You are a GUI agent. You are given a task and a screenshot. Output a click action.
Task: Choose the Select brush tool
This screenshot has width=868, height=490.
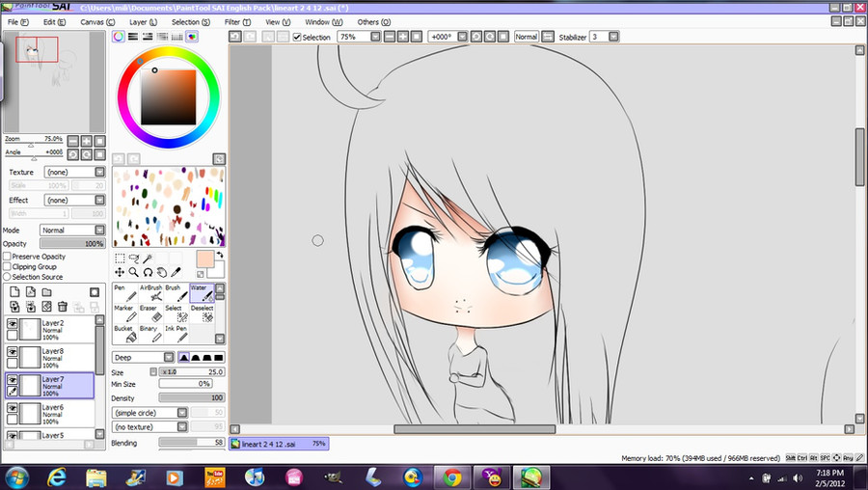pos(176,313)
